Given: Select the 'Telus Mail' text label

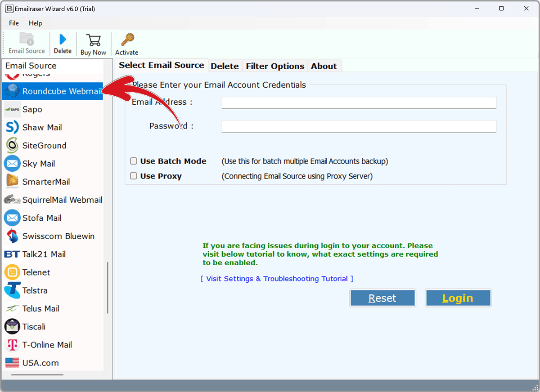Looking at the screenshot, I should point(41,308).
